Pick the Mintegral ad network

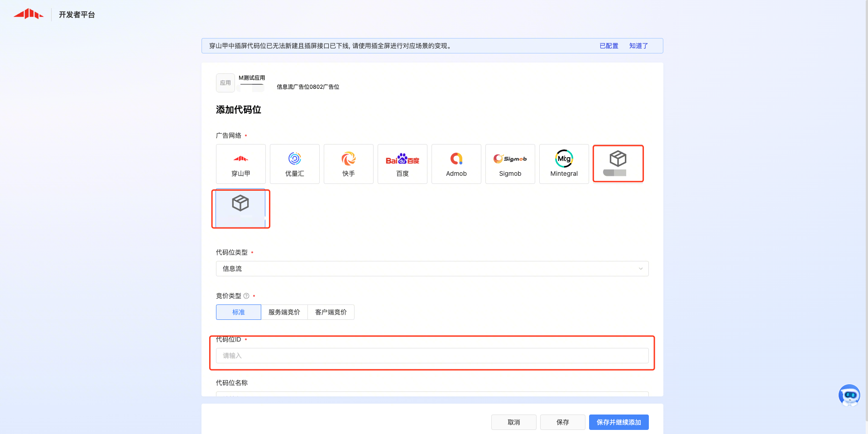564,164
